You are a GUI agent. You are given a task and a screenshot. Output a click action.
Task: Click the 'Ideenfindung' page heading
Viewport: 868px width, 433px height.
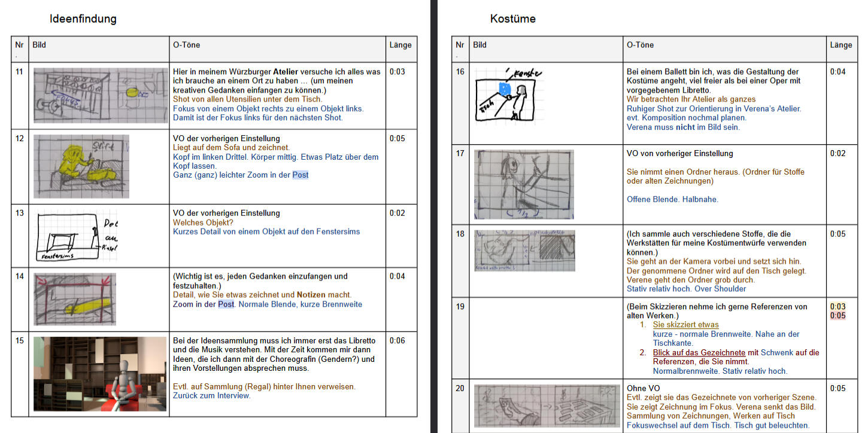click(x=83, y=19)
